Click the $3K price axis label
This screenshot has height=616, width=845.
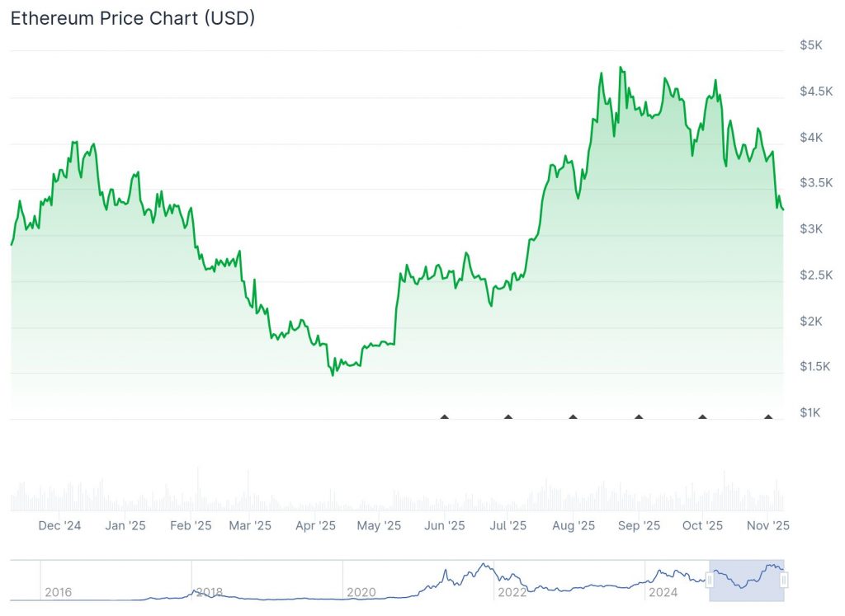810,228
